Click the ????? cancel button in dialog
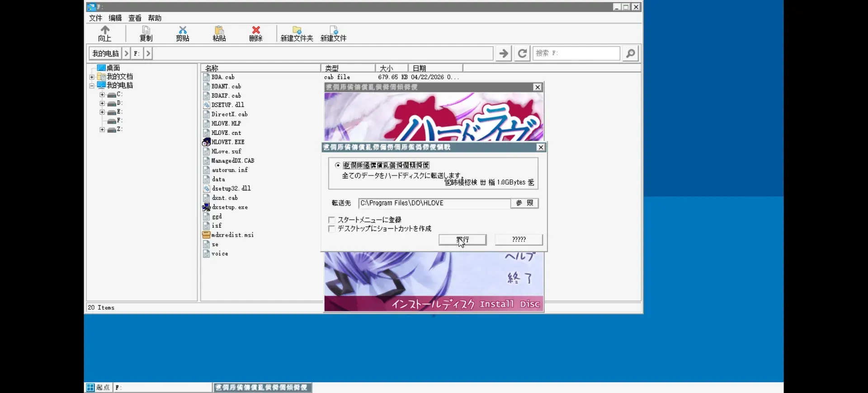Viewport: 868px width, 393px height. tap(519, 239)
